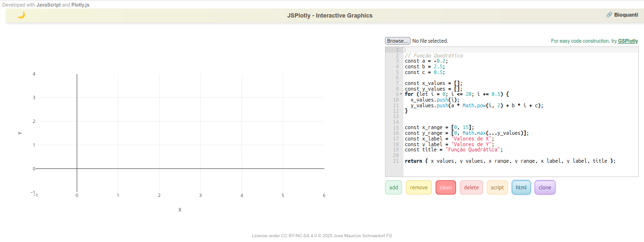Open the GSPlotly link

tap(627, 41)
